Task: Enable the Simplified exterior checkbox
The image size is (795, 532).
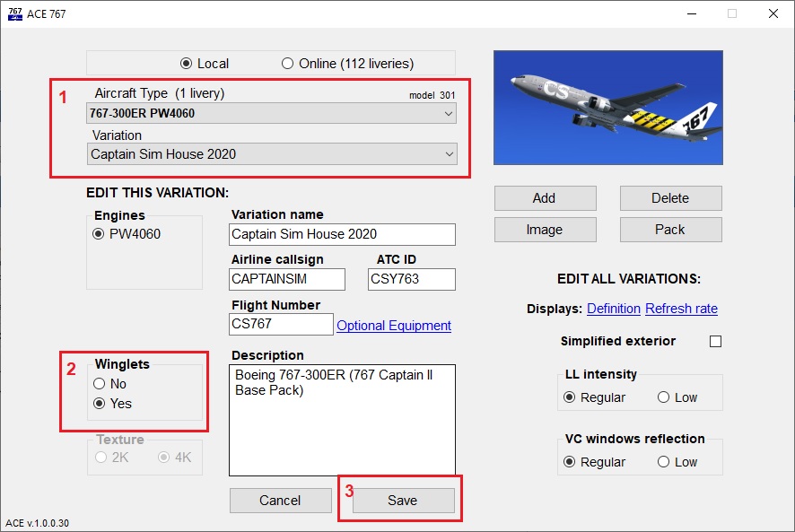Action: coord(715,341)
